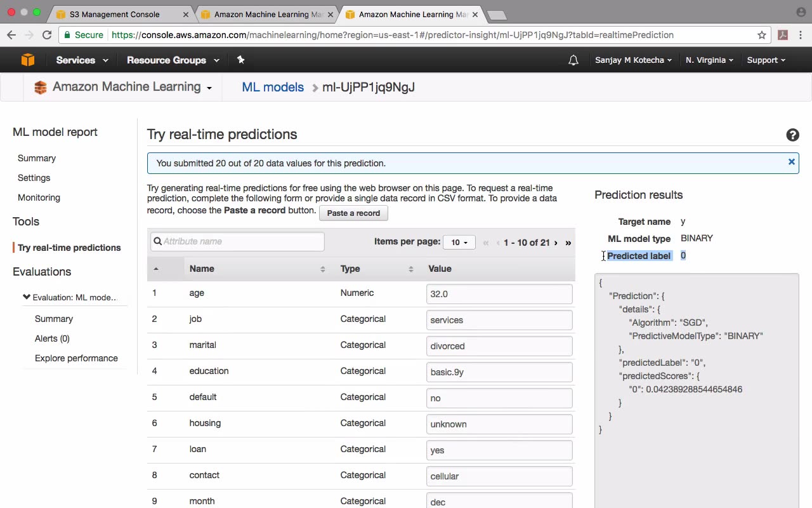Select Try real-time predictions in Tools
The width and height of the screenshot is (812, 508).
coord(69,248)
